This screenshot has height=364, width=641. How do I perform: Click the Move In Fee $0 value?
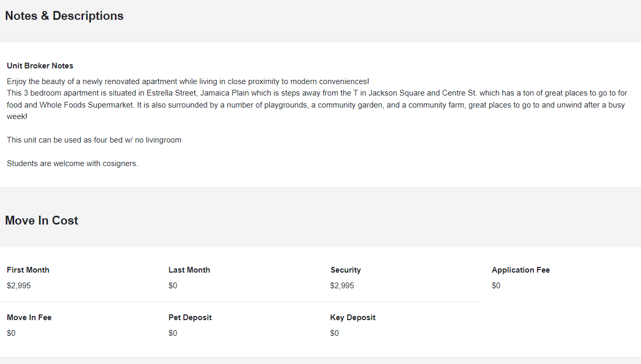click(11, 333)
